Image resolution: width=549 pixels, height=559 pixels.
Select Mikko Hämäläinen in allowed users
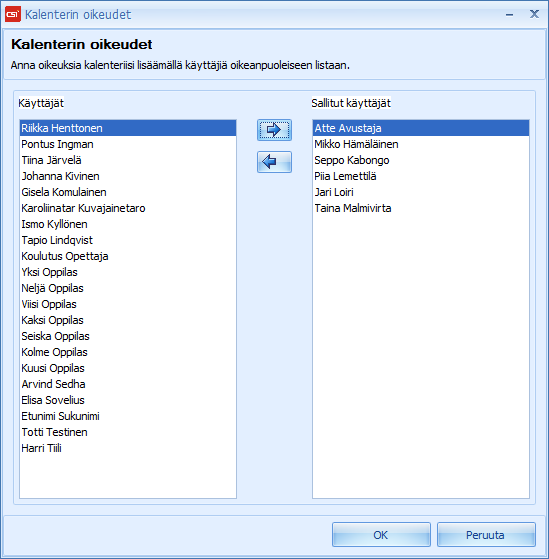pyautogui.click(x=421, y=144)
